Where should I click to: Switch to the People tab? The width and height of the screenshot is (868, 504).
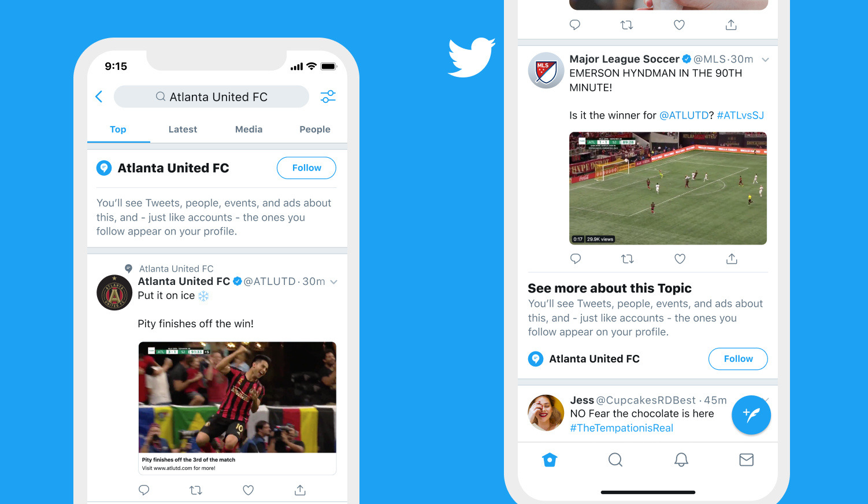click(315, 129)
